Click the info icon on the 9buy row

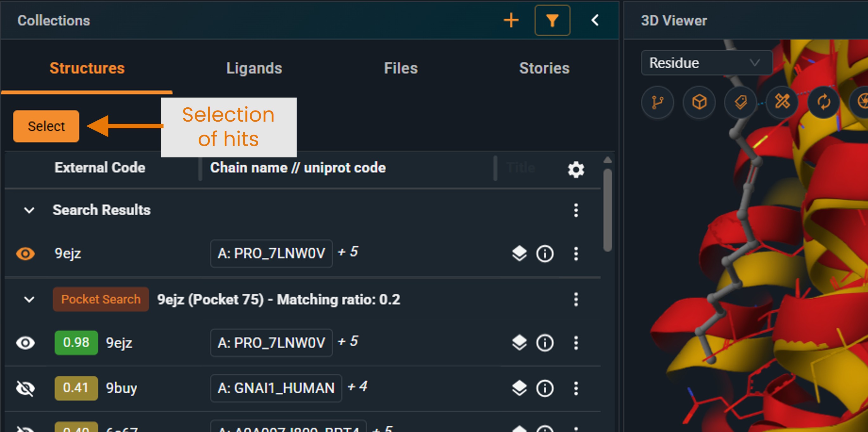[545, 388]
